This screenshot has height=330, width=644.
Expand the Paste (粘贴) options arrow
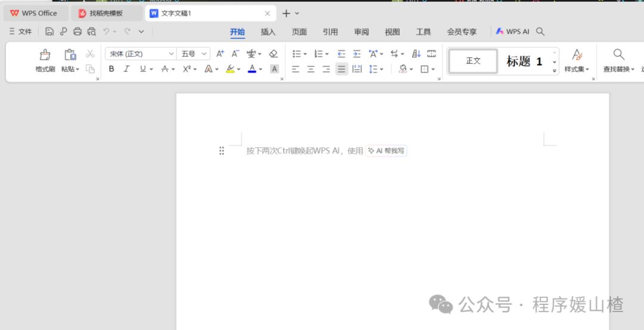coord(78,69)
